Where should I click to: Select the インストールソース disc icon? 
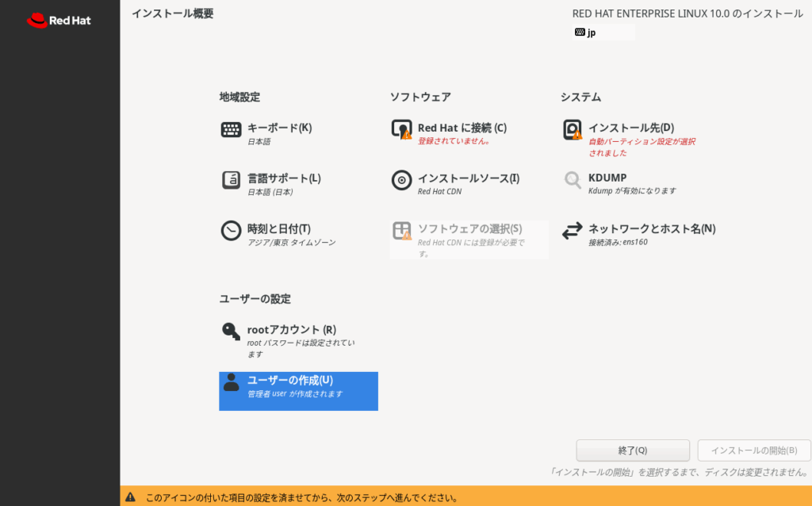point(402,180)
